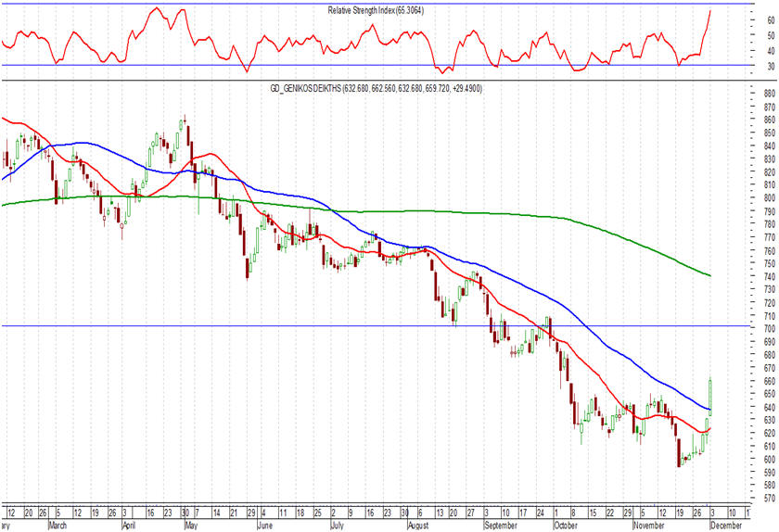Click the 720 price axis label
The image size is (779, 532).
(770, 303)
